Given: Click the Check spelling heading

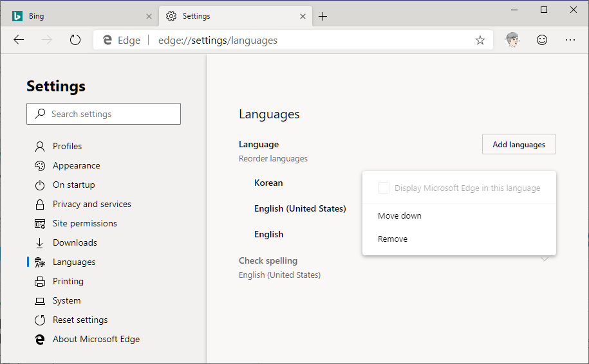Looking at the screenshot, I should pyautogui.click(x=268, y=261).
